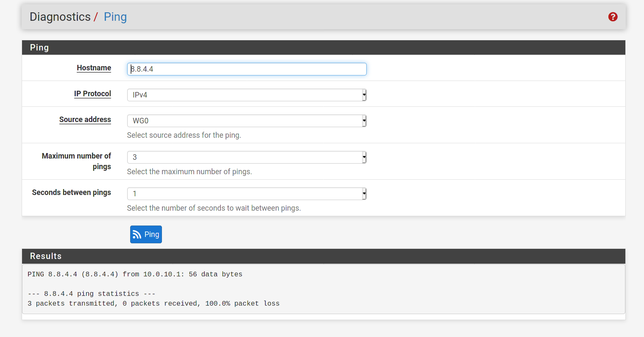This screenshot has height=337, width=644.
Task: Click 'seconds to wait between pings' hint
Action: (x=214, y=208)
